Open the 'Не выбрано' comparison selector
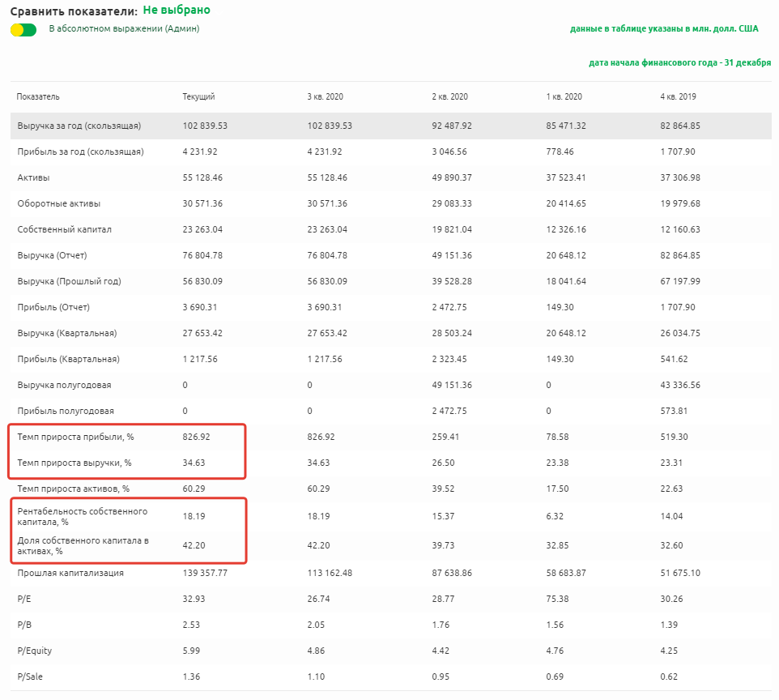The image size is (779, 700). 177,11
